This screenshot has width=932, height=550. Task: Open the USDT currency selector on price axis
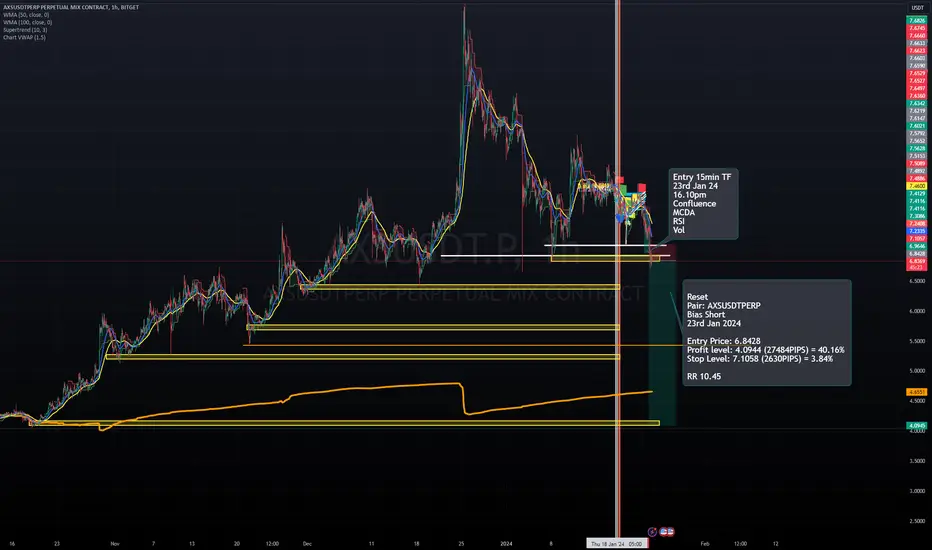[x=917, y=8]
